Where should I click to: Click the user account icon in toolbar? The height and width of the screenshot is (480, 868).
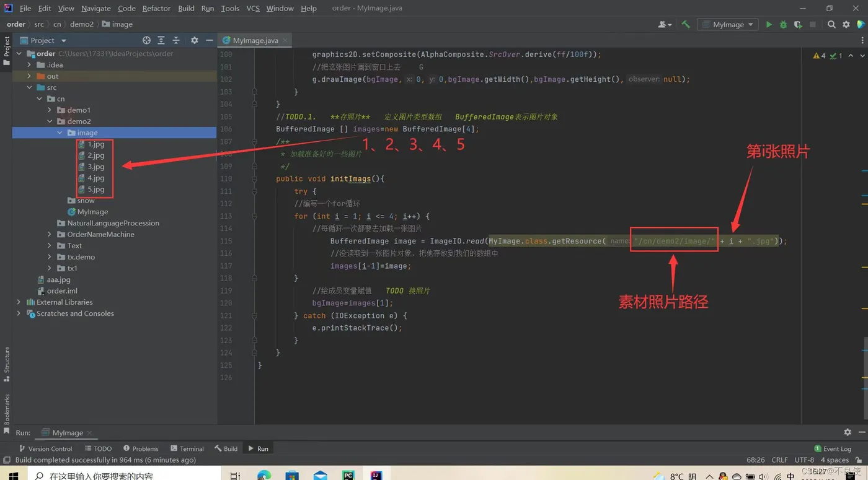[x=664, y=24]
